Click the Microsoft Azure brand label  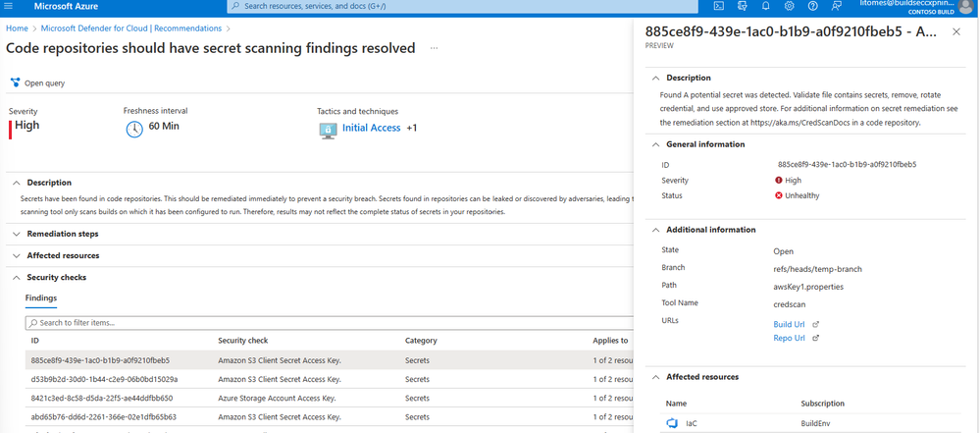(x=67, y=6)
